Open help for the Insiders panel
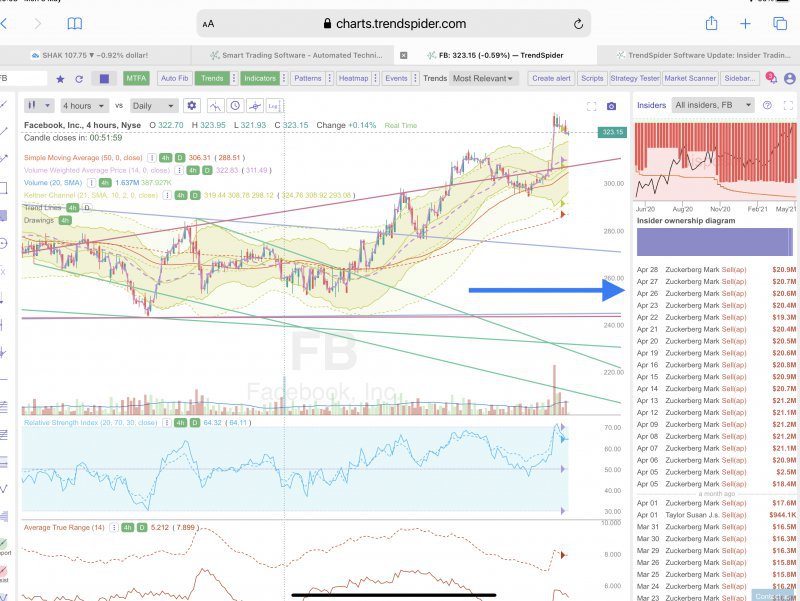The width and height of the screenshot is (800, 601). coord(767,105)
